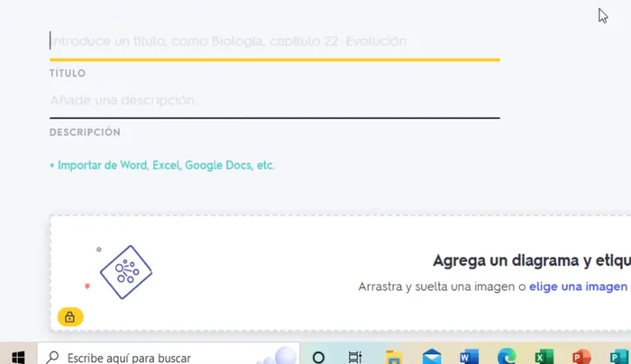Open Cortana circle icon in taskbar
Image resolution: width=631 pixels, height=364 pixels.
click(x=318, y=357)
